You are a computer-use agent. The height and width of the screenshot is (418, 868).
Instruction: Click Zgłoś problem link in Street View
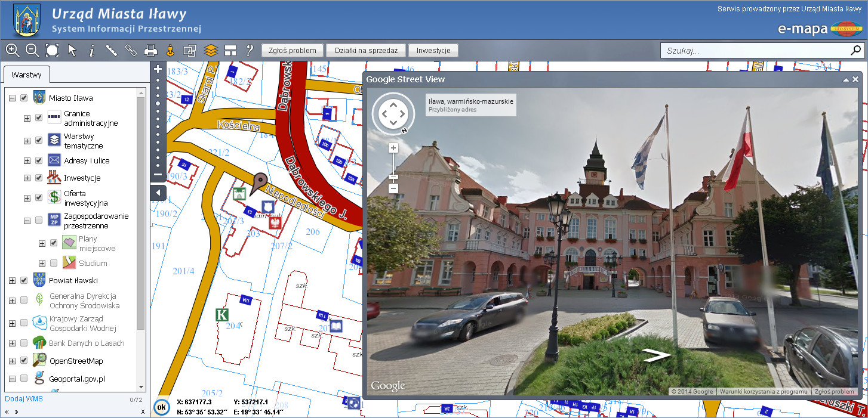pyautogui.click(x=834, y=392)
